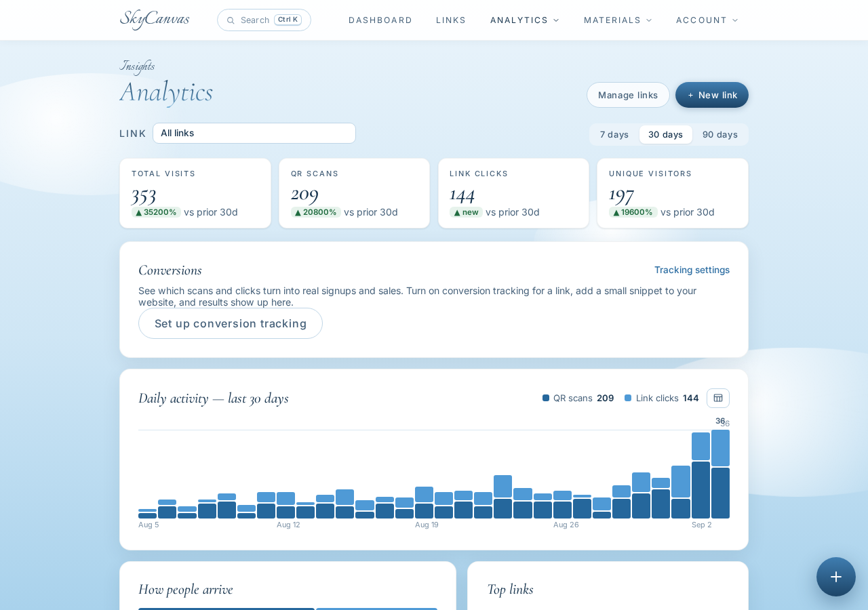Viewport: 868px width, 610px height.
Task: Click the floating plus action button
Action: 836,577
